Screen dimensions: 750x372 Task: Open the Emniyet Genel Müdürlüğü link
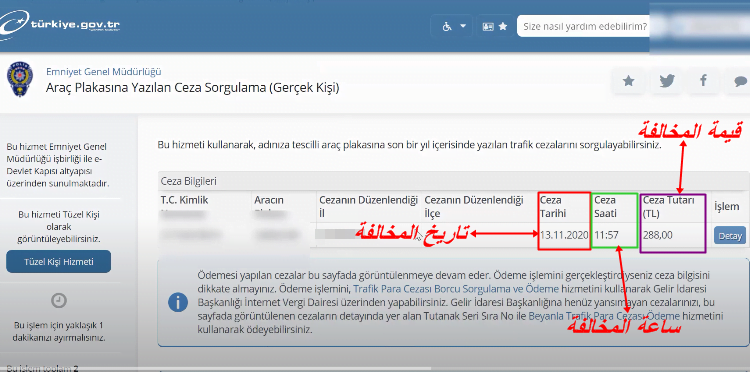[x=104, y=72]
